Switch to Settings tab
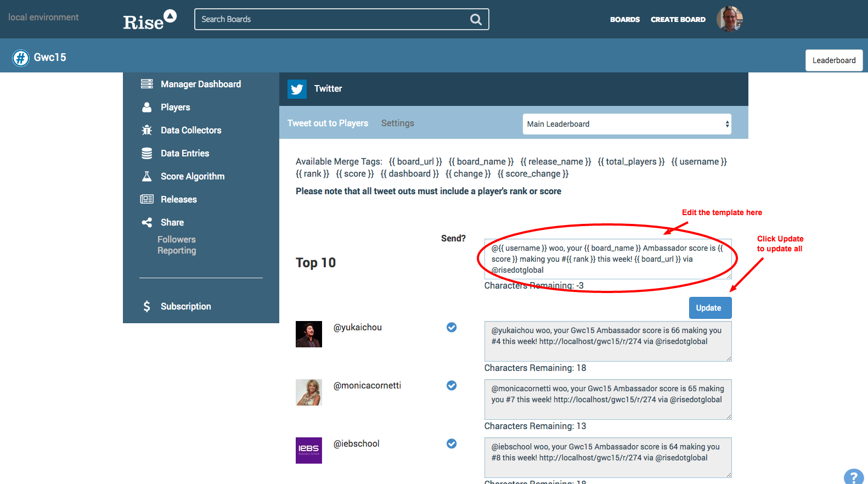The width and height of the screenshot is (868, 484). [398, 123]
